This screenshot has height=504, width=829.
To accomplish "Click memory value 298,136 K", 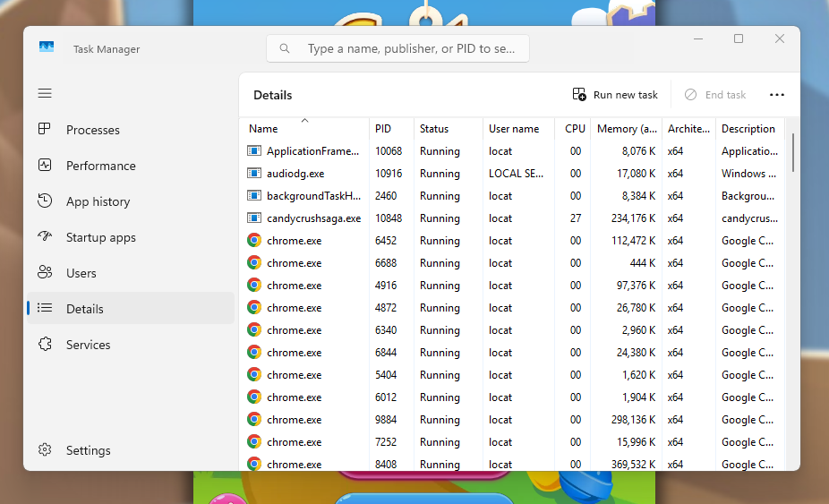I will tap(633, 420).
